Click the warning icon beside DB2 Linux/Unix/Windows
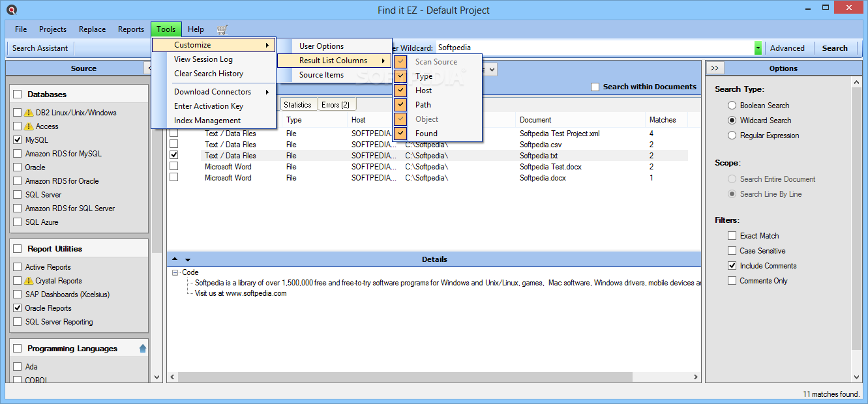The image size is (868, 404). (x=29, y=113)
